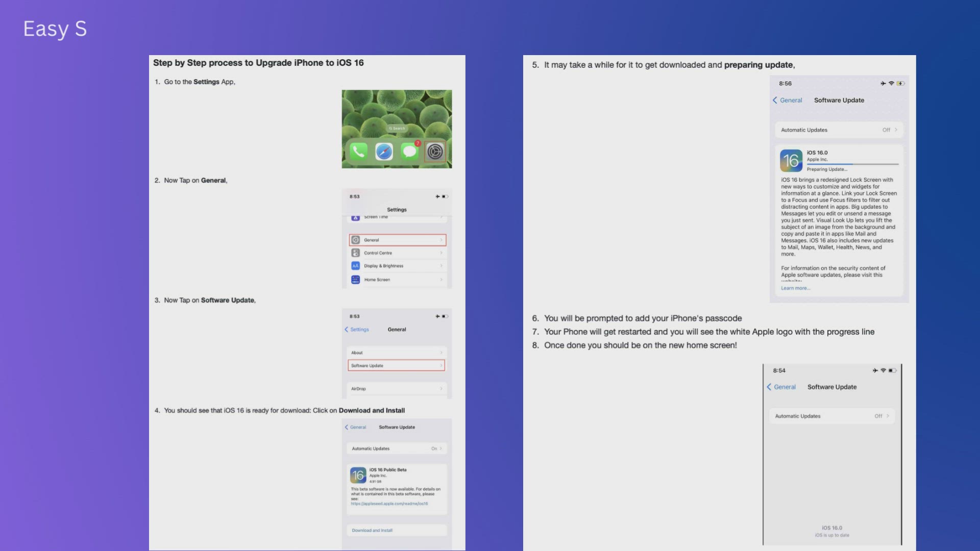Open the About row chevron
The width and height of the screenshot is (980, 551).
pyautogui.click(x=442, y=353)
